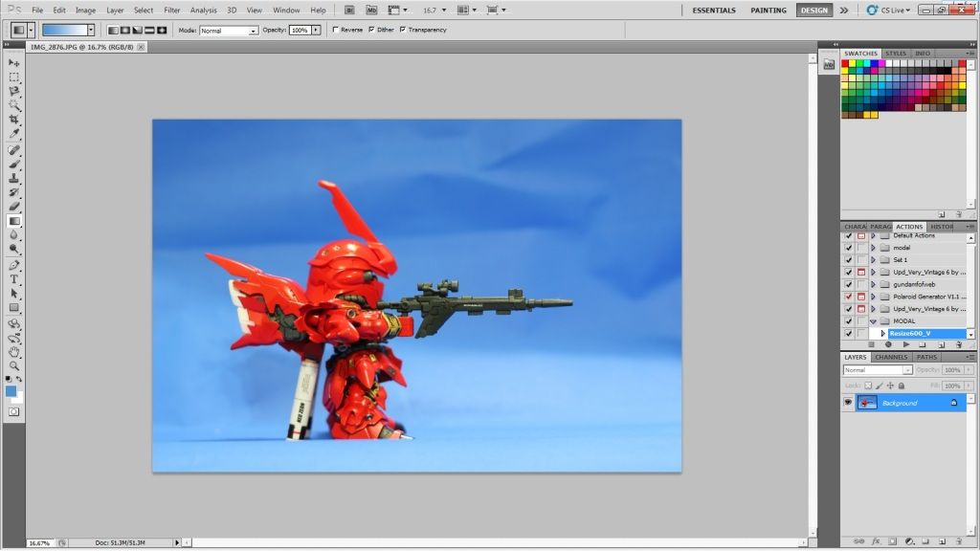Open the Image menu
The image size is (980, 551).
click(x=85, y=10)
